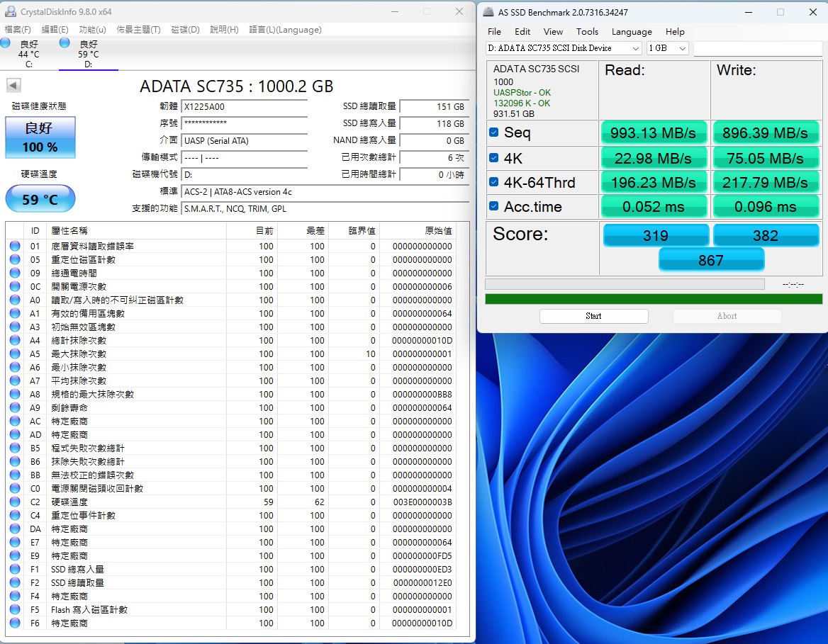
Task: Click the 59 °C temperature button
Action: (40, 199)
